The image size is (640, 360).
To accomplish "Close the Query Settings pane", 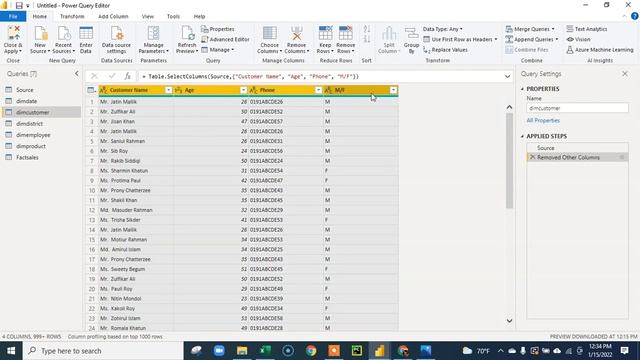I will click(x=625, y=73).
